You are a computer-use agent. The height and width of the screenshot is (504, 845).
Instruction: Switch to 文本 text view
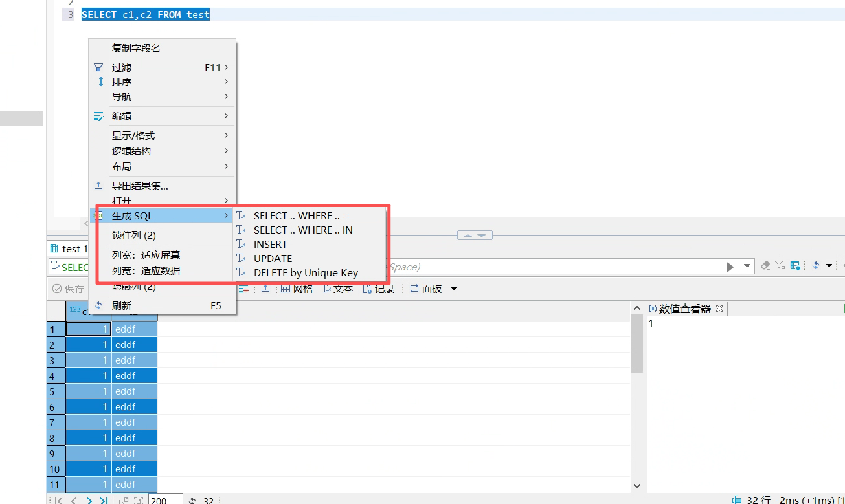click(337, 289)
